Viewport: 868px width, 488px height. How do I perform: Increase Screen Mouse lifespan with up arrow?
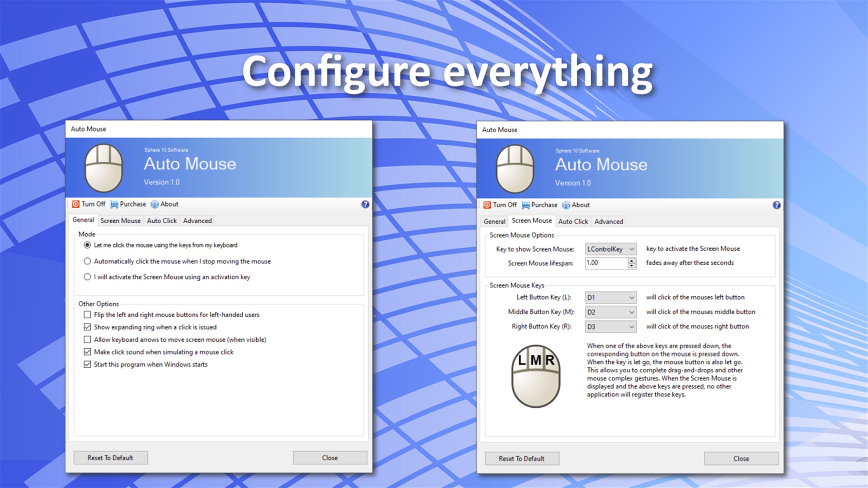coord(631,260)
